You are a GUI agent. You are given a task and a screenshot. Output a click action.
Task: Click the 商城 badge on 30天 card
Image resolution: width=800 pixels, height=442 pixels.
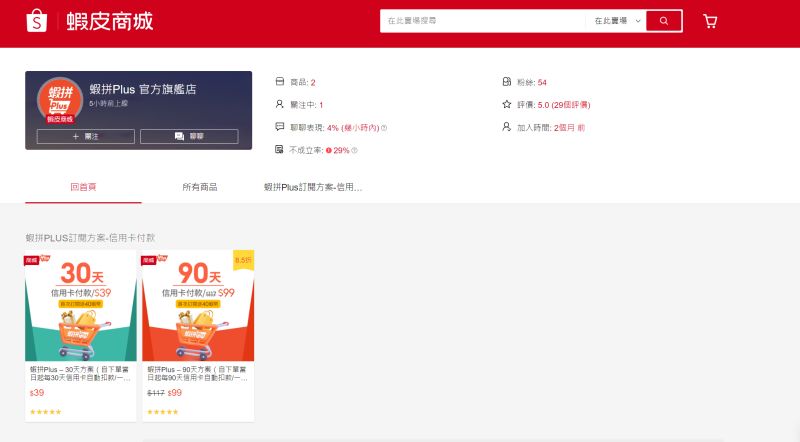click(32, 260)
